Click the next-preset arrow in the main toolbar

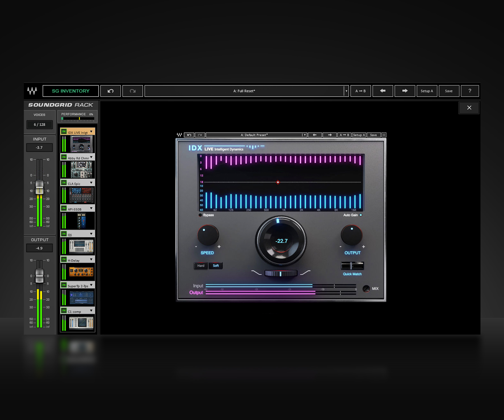404,91
